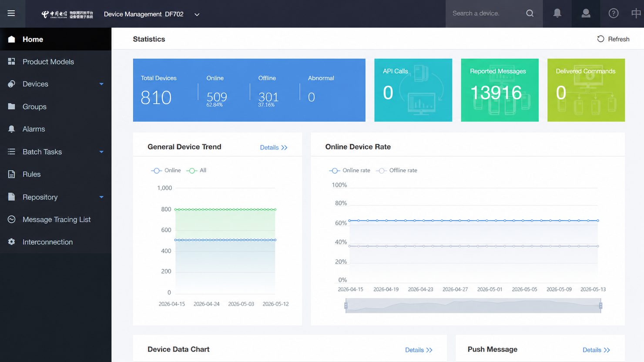Click the API Calls card
The image size is (644, 362).
(x=413, y=90)
